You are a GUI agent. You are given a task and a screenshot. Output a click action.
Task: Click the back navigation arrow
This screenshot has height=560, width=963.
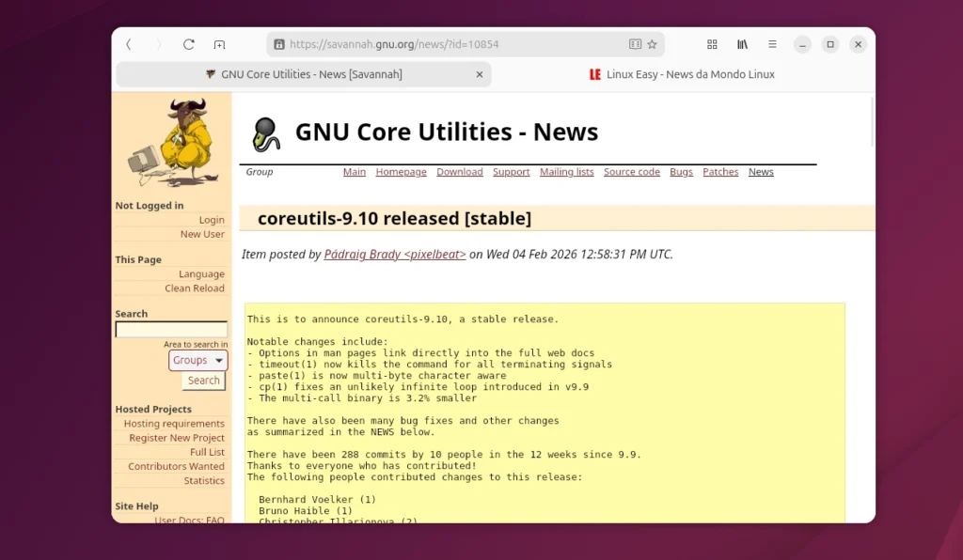coord(129,43)
